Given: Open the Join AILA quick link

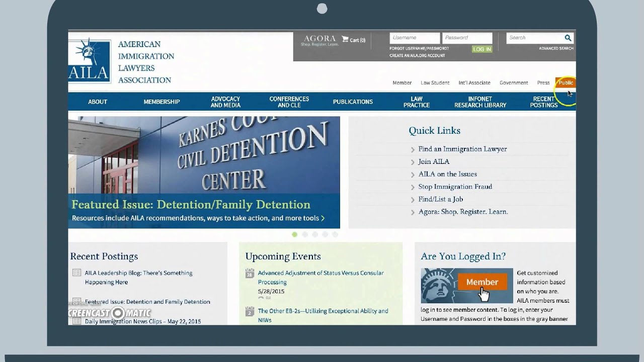Looking at the screenshot, I should coord(434,162).
